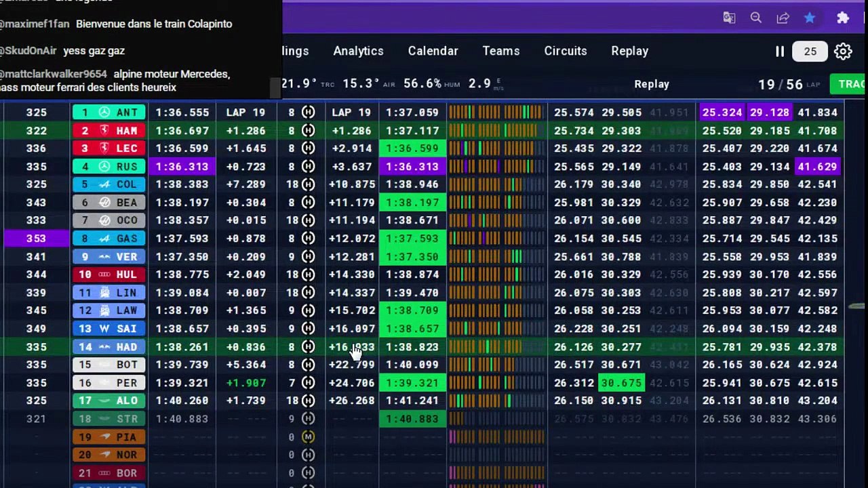
Task: Click the browser share page icon
Action: pyautogui.click(x=783, y=18)
